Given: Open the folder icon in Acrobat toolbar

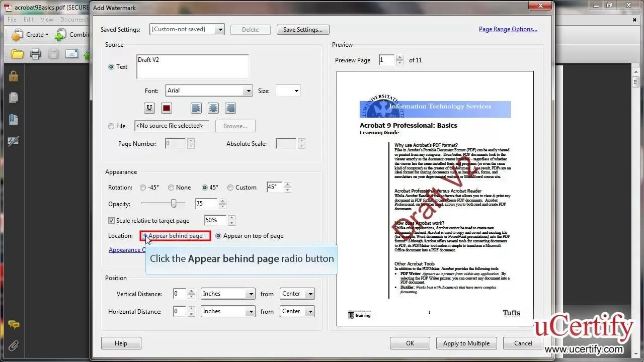Looking at the screenshot, I should point(17,54).
